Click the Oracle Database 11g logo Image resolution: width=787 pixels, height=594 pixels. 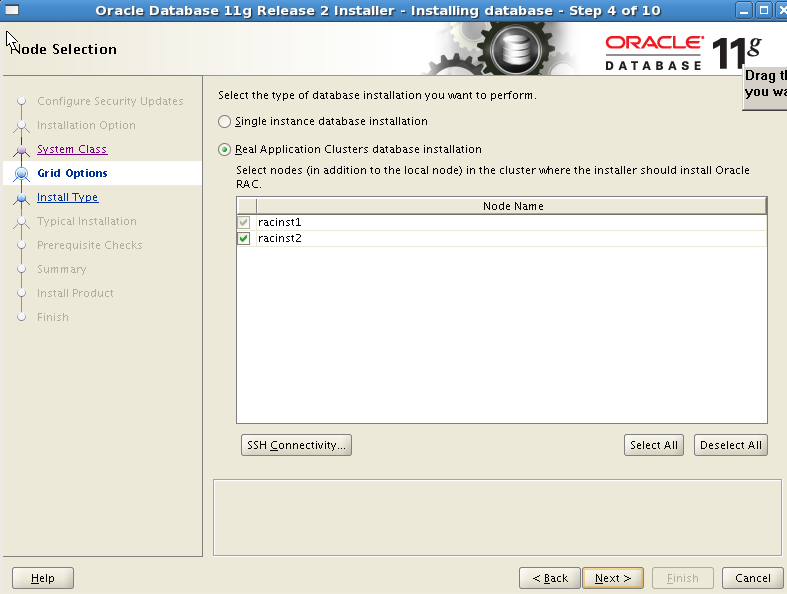683,53
